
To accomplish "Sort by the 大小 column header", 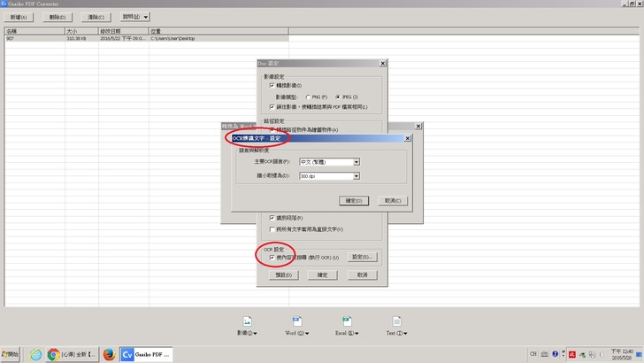I will coord(81,31).
